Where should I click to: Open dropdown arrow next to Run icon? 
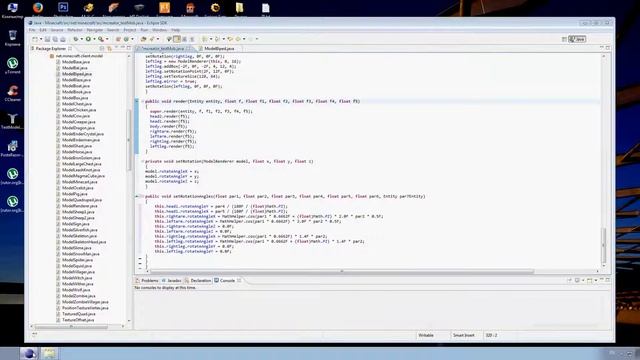point(94,39)
